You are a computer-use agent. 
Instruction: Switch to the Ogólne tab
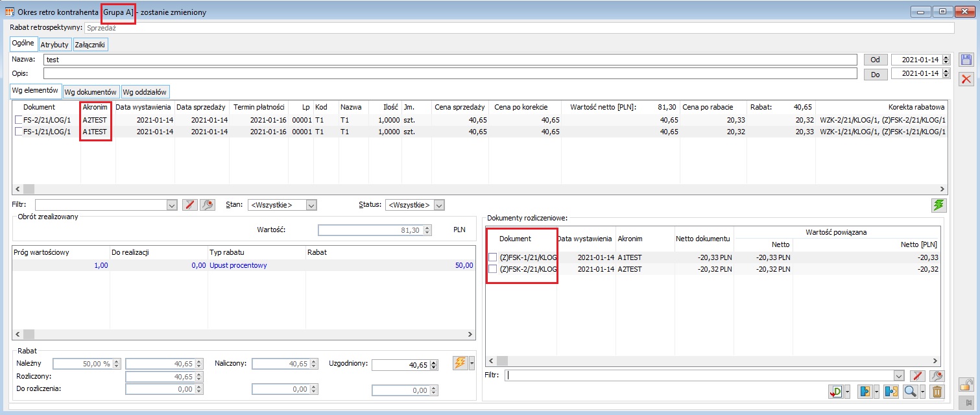point(23,44)
